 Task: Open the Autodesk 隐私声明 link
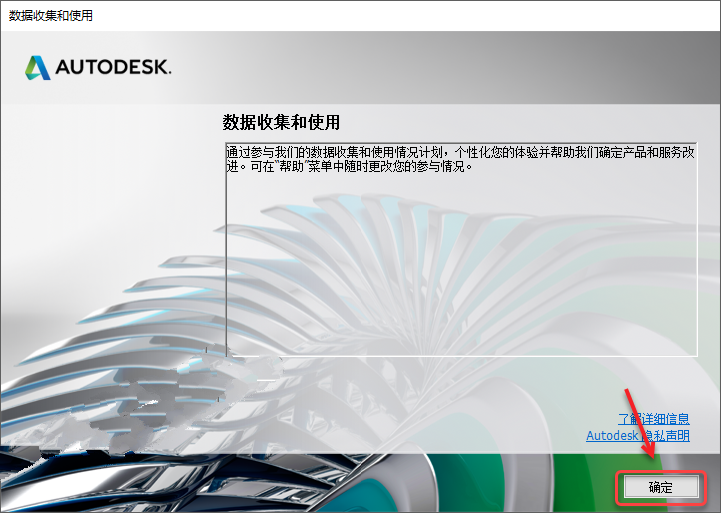(638, 435)
